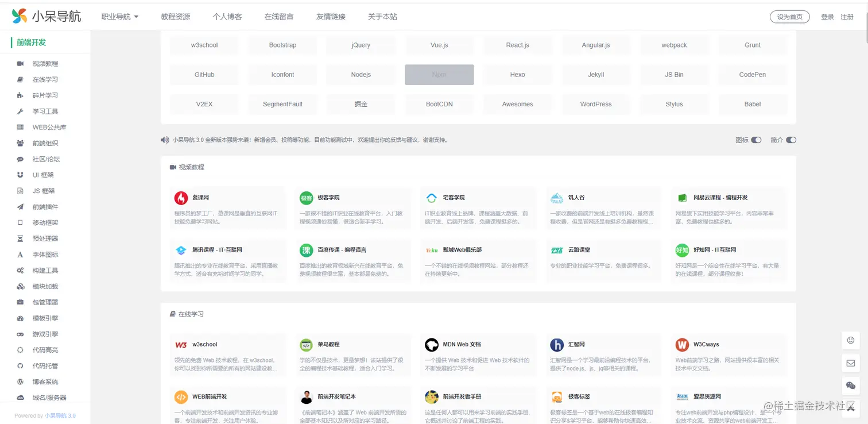Click the 社区/论坛 chat bubble sidebar icon
Viewport: 868px width, 424px height.
(20, 159)
